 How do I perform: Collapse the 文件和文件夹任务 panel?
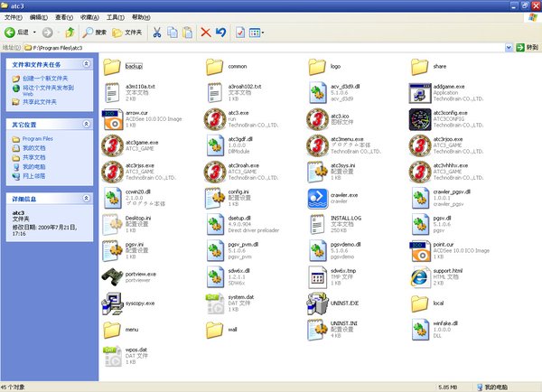(86, 65)
